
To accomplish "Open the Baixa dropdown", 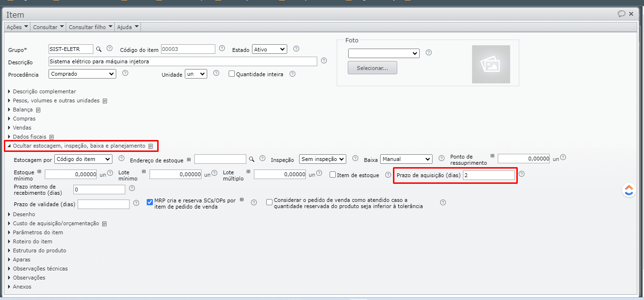I will coord(406,159).
